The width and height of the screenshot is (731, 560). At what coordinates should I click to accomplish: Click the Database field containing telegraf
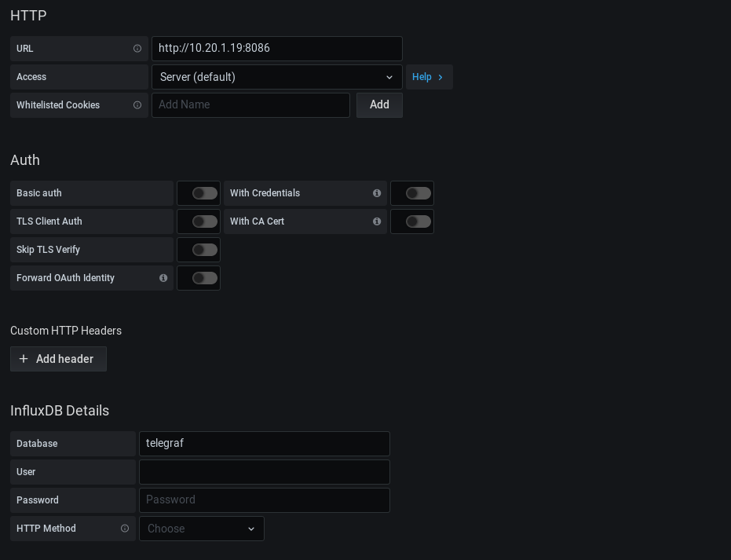pos(264,444)
